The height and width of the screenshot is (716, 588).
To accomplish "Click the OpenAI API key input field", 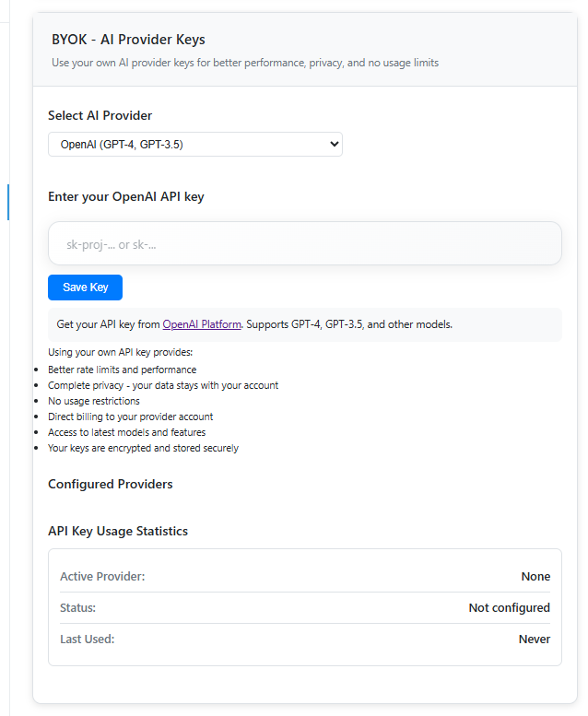I will point(304,244).
